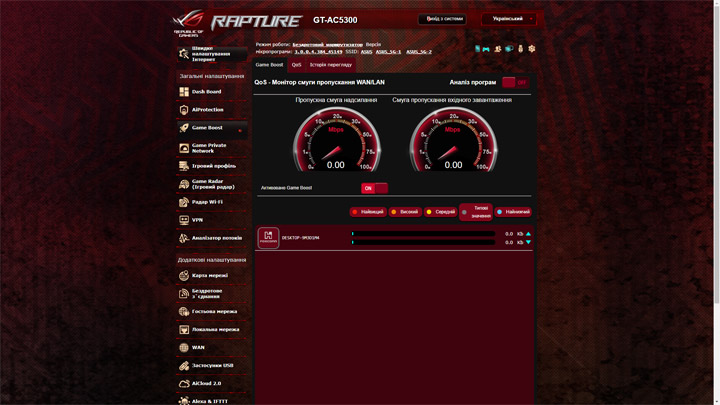Click the gamepad status icon in header
Screen dimensions: 720x405
486,49
